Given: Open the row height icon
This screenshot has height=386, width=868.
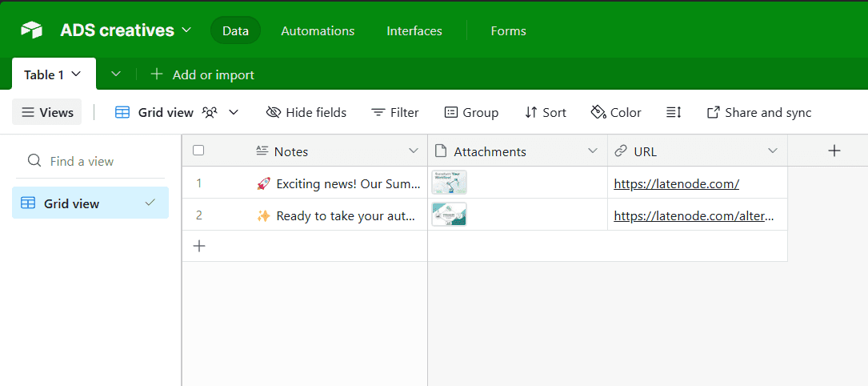Looking at the screenshot, I should 674,113.
